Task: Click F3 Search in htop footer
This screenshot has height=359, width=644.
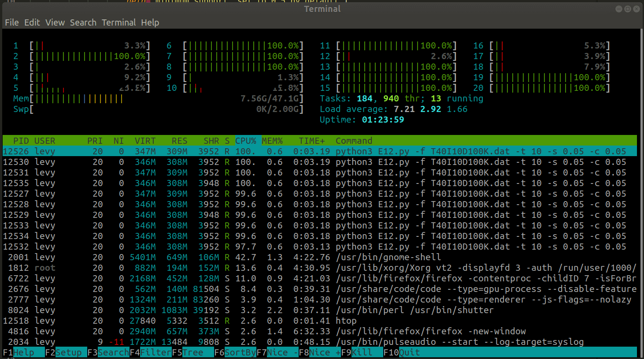Action: coord(108,352)
